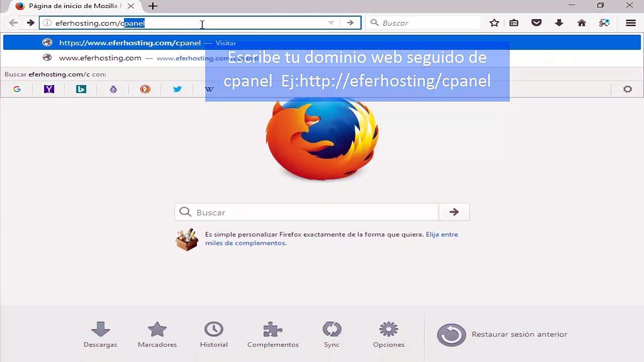Open Historial
Viewport: 644px width, 362px height.
tap(214, 335)
